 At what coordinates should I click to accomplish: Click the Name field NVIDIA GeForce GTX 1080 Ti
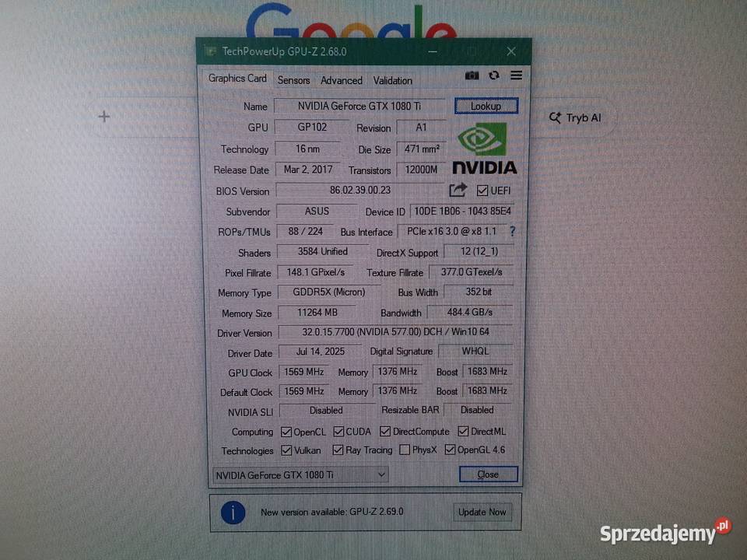359,107
